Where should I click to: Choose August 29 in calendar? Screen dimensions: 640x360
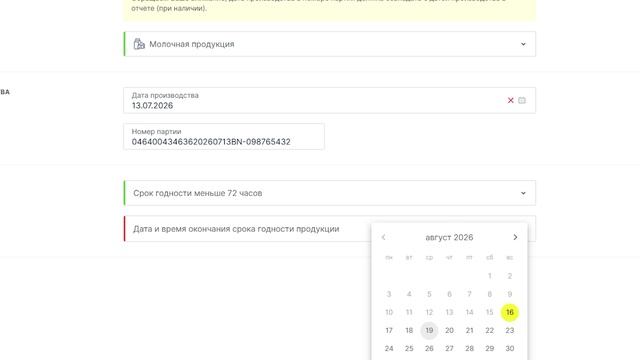pyautogui.click(x=489, y=349)
